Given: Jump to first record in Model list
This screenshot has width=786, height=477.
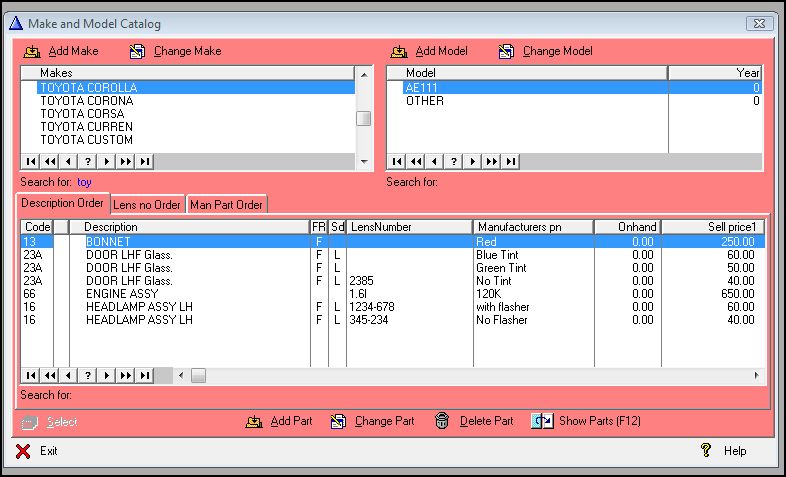Looking at the screenshot, I should click(x=397, y=161).
